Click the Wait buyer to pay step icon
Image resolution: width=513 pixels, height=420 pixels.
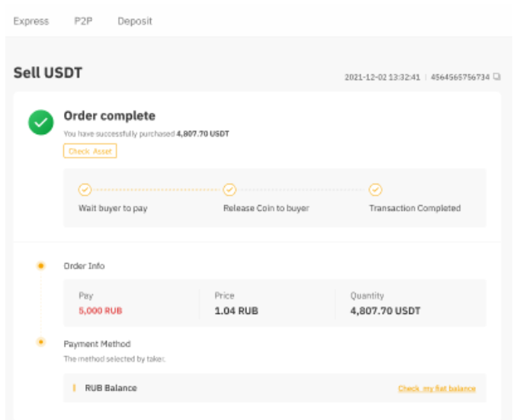(x=85, y=190)
